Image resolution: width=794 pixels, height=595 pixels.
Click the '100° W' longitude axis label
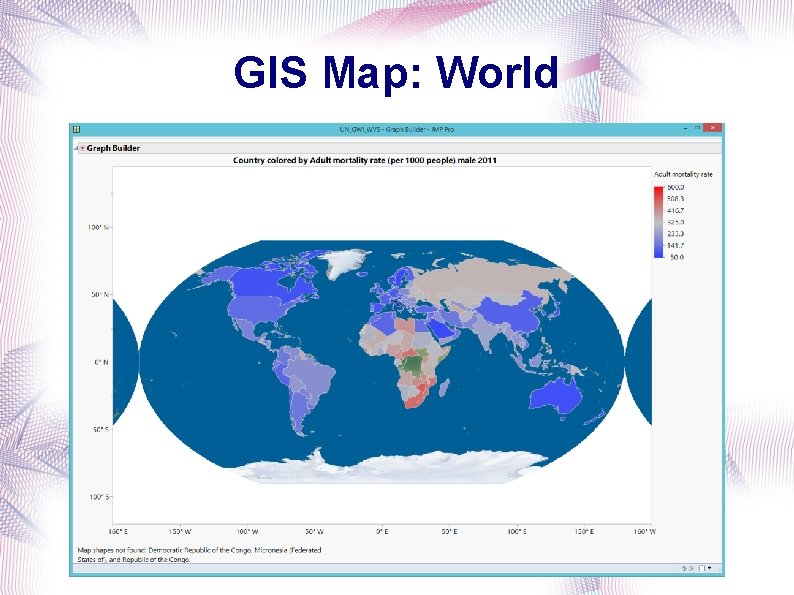pyautogui.click(x=247, y=532)
